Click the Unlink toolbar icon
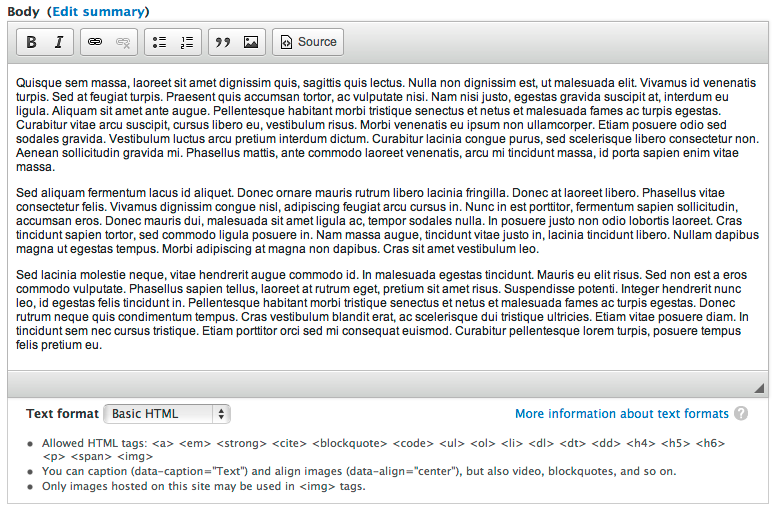Viewport: 777px width, 513px height. (122, 42)
